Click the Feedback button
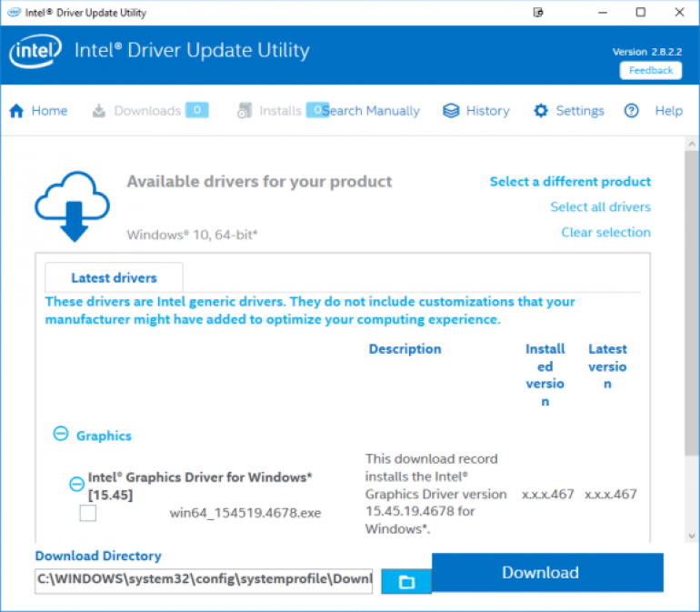Viewport: 700px width, 612px height. [650, 71]
